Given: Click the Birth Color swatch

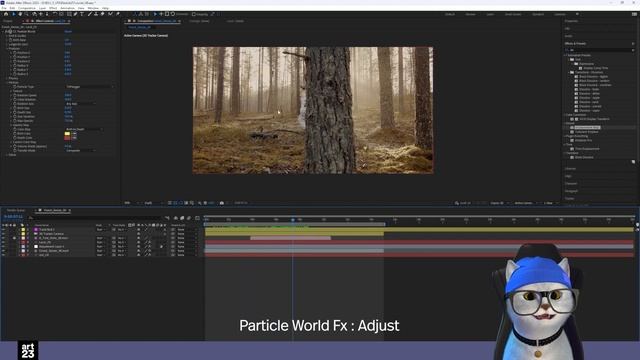Looking at the screenshot, I should [67, 133].
